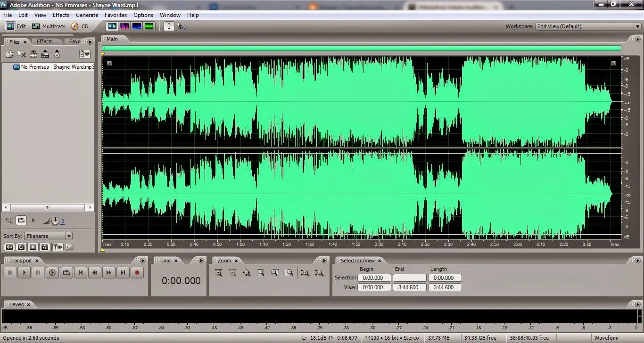Select No Promises - Shayne Ward.mp3 file
644x343 pixels.
coord(54,67)
